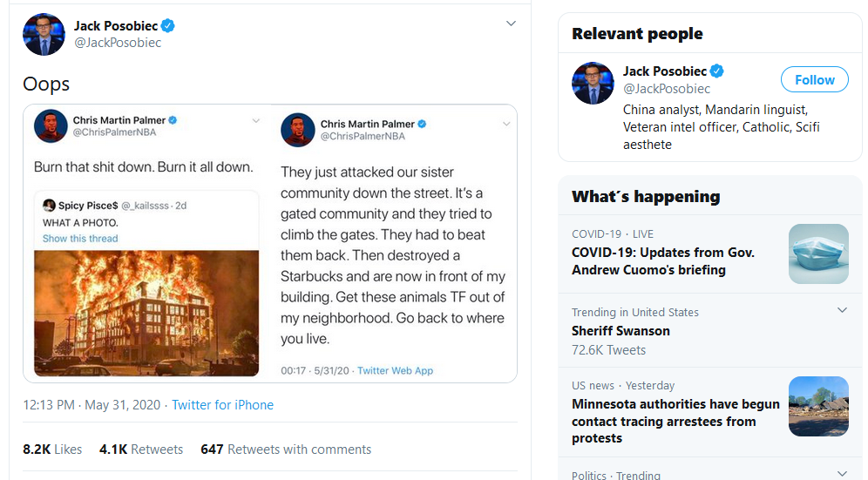This screenshot has width=868, height=480.
Task: Click Jack Posobiec's tweet profile avatar
Action: tap(44, 34)
